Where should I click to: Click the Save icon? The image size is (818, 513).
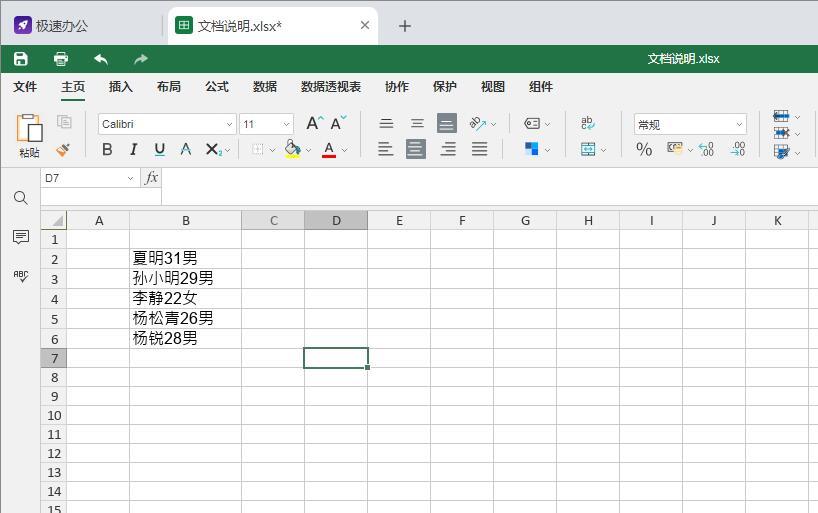20,58
